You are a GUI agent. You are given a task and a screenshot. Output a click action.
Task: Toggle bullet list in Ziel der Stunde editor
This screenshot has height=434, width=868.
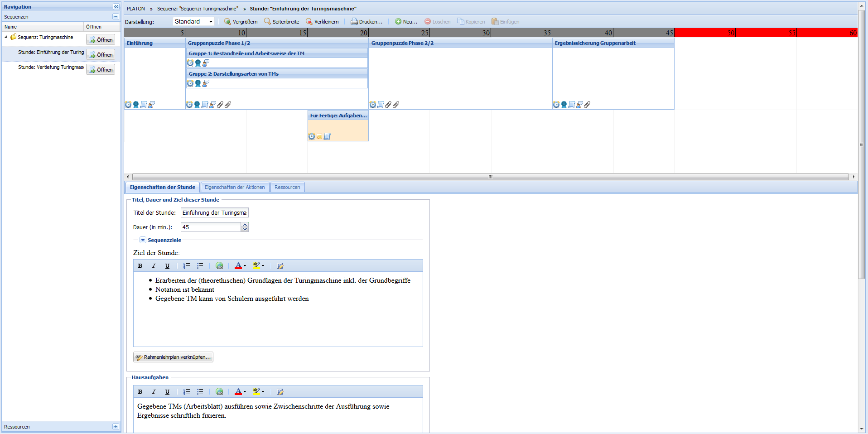click(x=200, y=266)
